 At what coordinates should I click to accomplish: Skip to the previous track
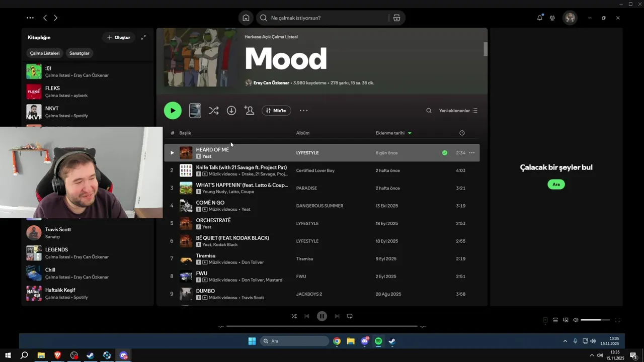[x=307, y=316]
